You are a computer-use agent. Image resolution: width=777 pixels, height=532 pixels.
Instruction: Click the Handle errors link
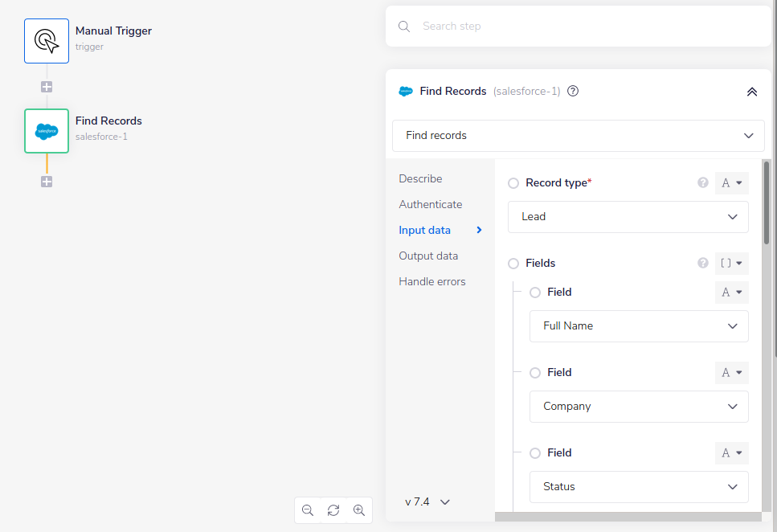[x=432, y=281]
